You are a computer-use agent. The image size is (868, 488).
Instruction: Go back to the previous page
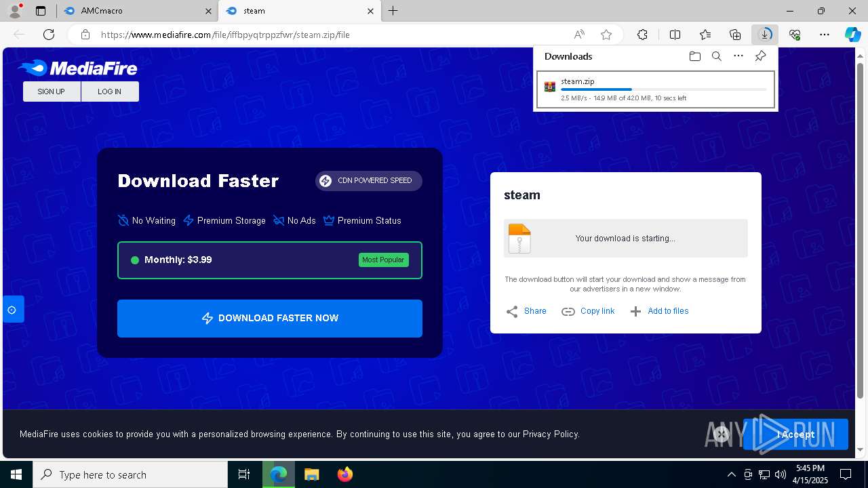tap(19, 35)
